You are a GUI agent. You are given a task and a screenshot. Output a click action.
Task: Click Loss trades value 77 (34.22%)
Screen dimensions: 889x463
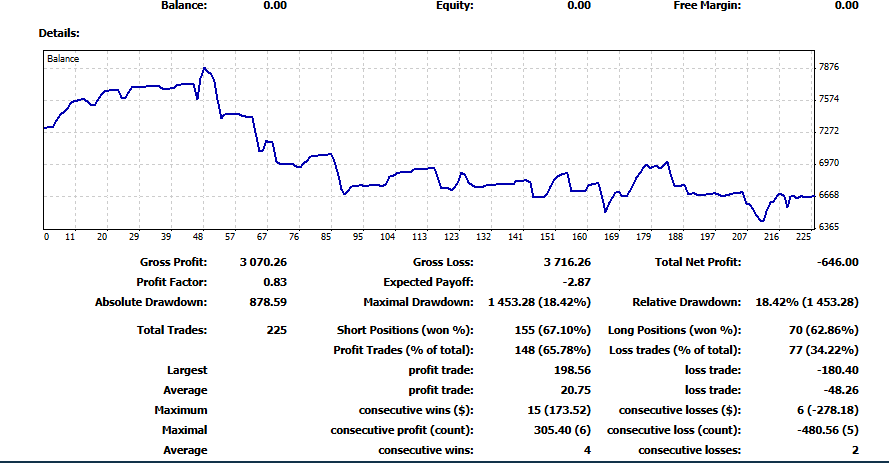[823, 350]
